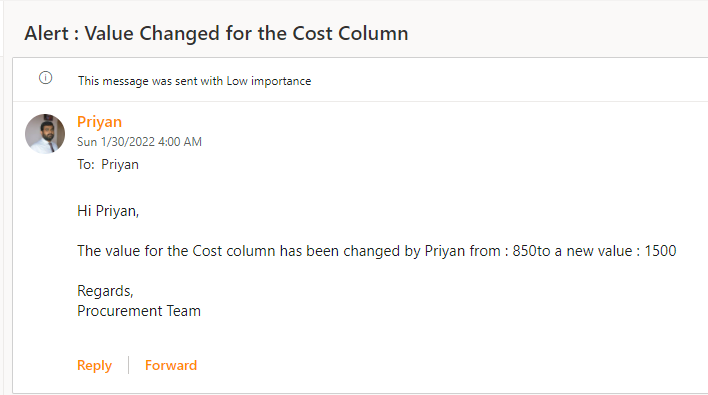Image resolution: width=708 pixels, height=395 pixels.
Task: Click the Regards closing line
Action: (x=105, y=291)
